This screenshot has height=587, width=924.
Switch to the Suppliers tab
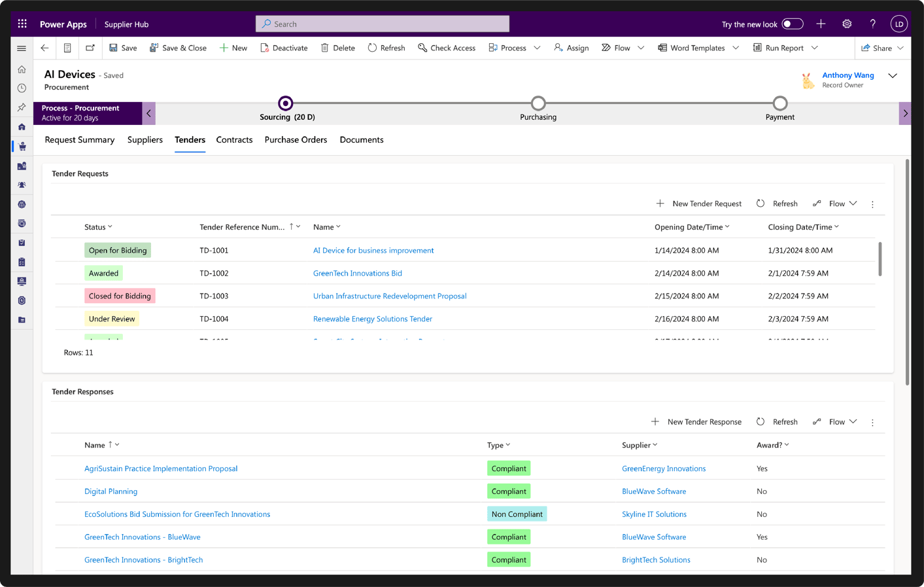pyautogui.click(x=145, y=139)
